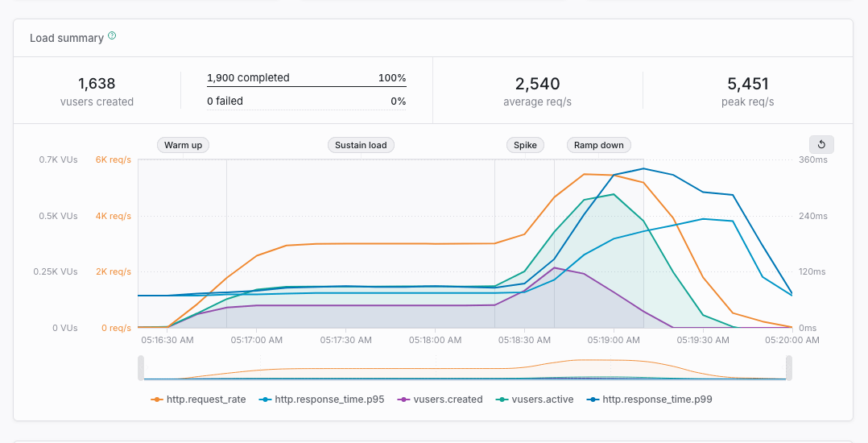Click the 0 failed row
Image resolution: width=868 pixels, height=443 pixels.
[x=306, y=101]
